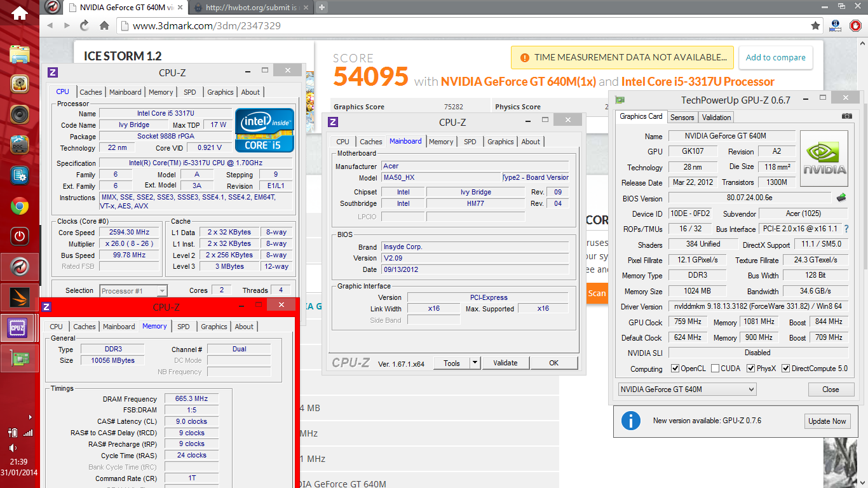
Task: Click the GPU-Z BIOS save chip icon
Action: coord(841,198)
